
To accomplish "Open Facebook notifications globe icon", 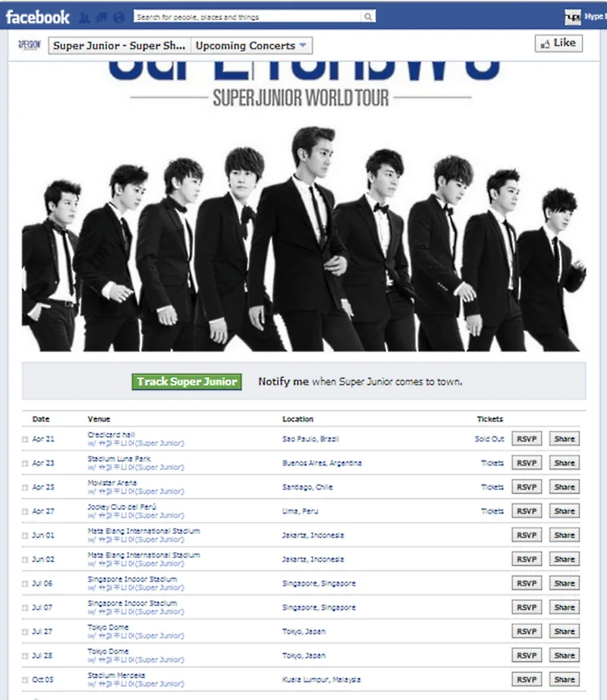I will click(x=118, y=17).
